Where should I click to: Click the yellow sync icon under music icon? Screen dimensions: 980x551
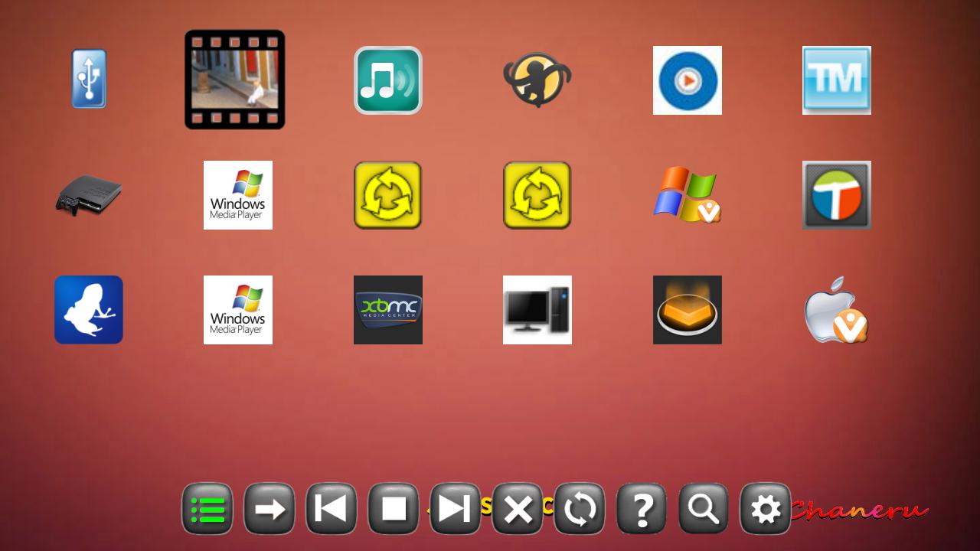388,195
